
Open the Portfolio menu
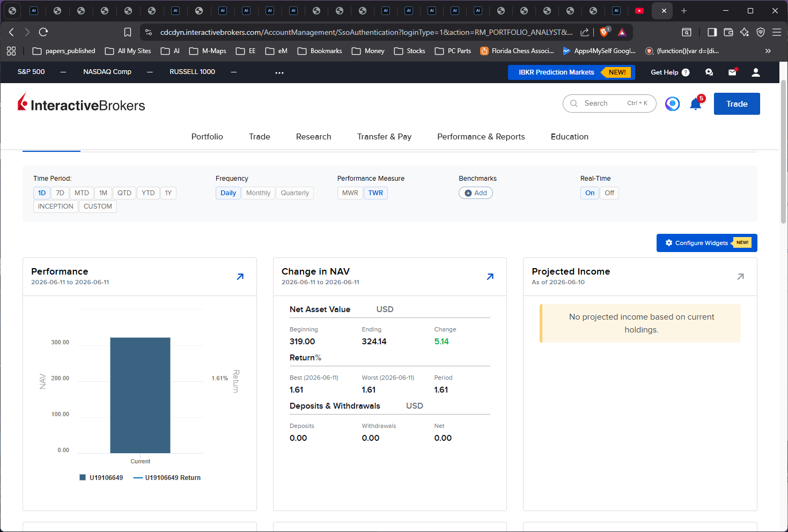click(x=207, y=137)
